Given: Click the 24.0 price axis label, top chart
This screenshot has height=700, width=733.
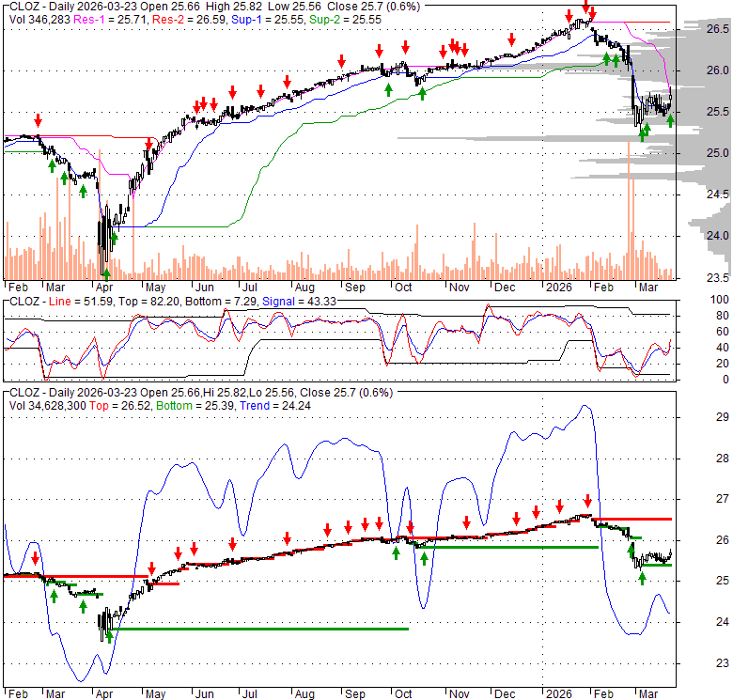Looking at the screenshot, I should 717,236.
